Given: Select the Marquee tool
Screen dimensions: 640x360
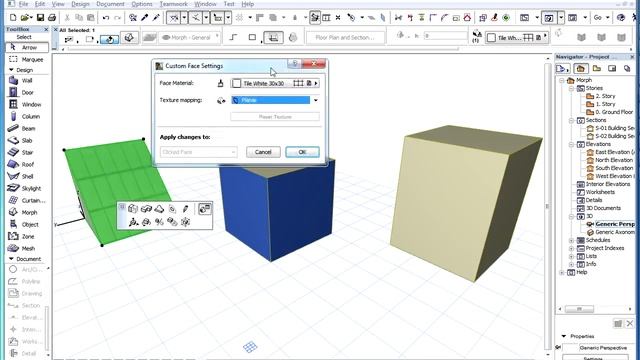Looking at the screenshot, I should (27, 60).
